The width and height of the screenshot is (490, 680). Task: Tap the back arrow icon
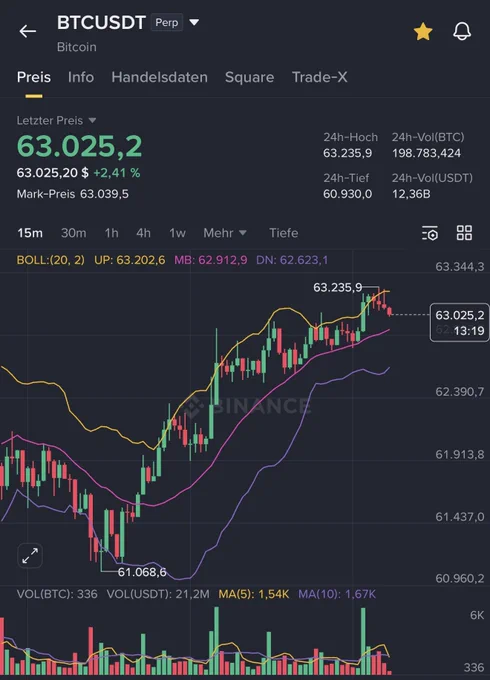27,31
